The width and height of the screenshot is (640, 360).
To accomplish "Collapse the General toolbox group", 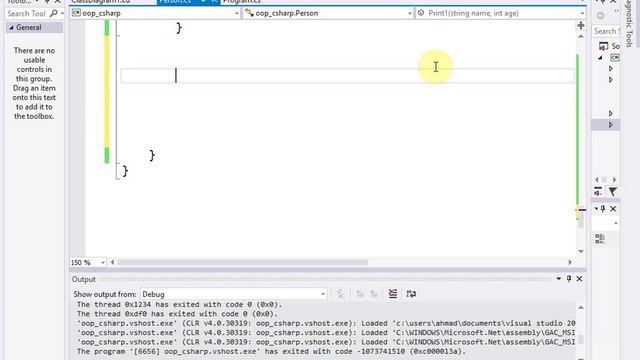I will tap(11, 28).
